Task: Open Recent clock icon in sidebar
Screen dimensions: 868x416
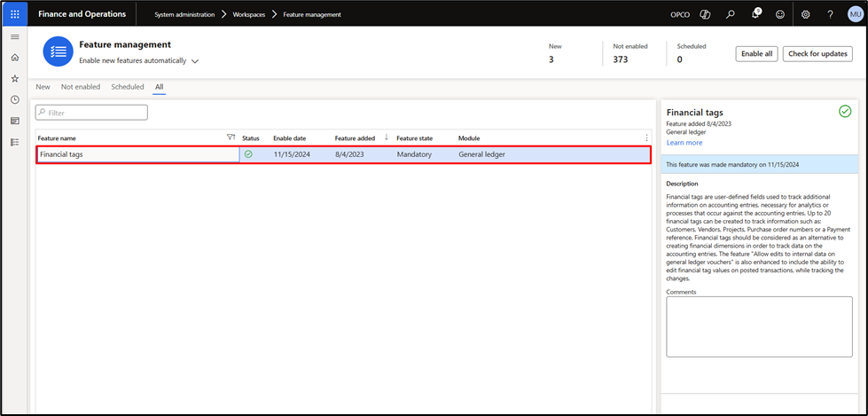Action: click(x=15, y=99)
